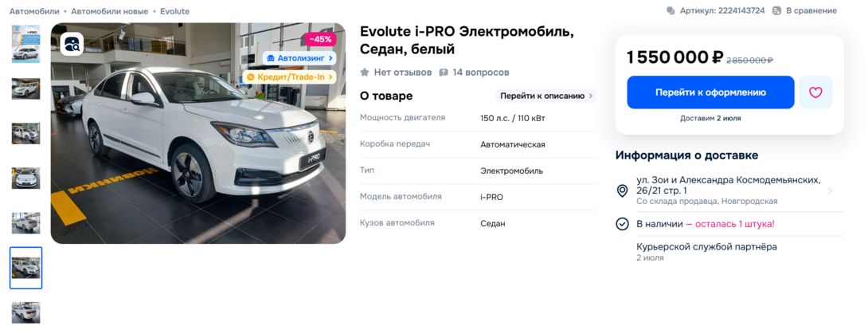Open the Автолизинг badge chevron
Screen dimensions: 868x330
tap(330, 57)
